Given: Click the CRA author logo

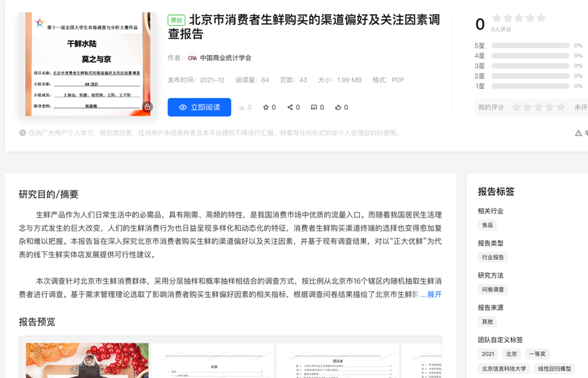Looking at the screenshot, I should tap(192, 58).
